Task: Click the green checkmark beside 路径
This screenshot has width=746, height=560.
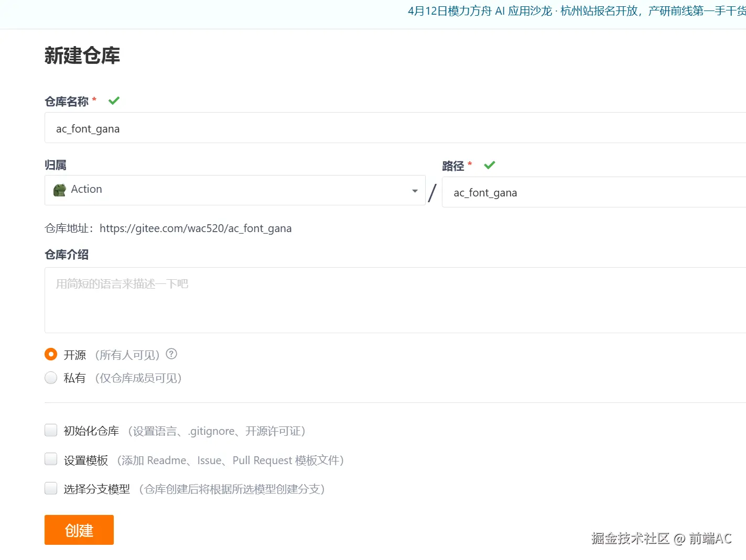Action: click(x=489, y=165)
